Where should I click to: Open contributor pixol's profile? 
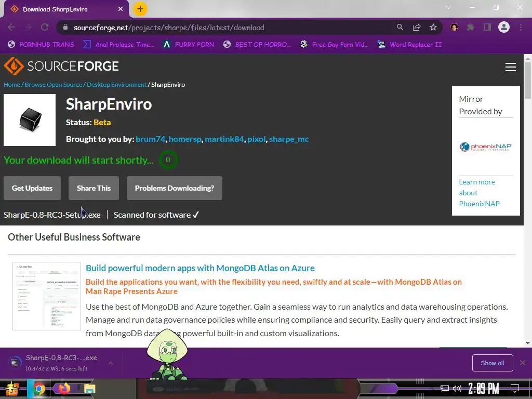click(257, 139)
